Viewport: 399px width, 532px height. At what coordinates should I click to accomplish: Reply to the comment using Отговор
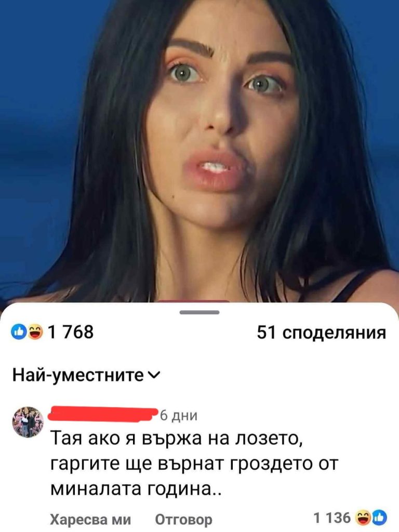click(183, 519)
